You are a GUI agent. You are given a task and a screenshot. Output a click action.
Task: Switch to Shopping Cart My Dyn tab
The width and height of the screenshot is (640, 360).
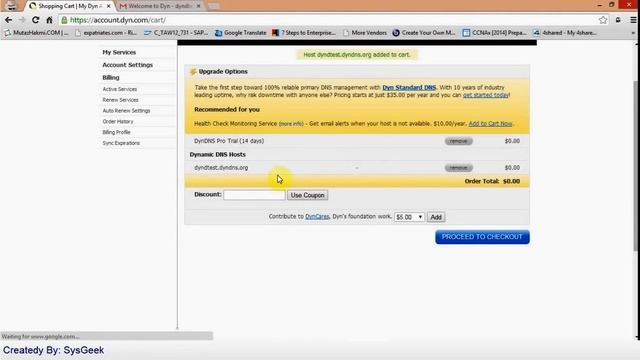tap(69, 6)
